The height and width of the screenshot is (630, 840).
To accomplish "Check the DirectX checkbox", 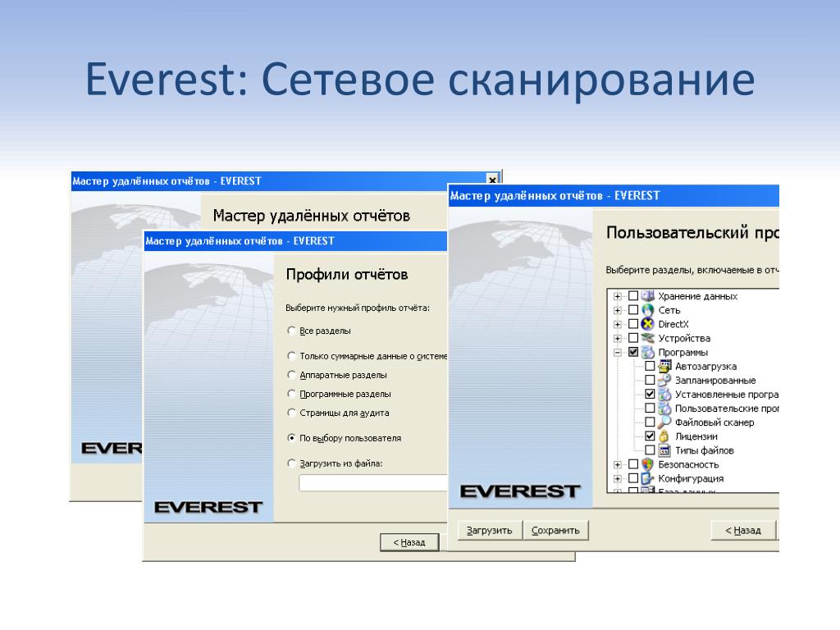I will (633, 323).
